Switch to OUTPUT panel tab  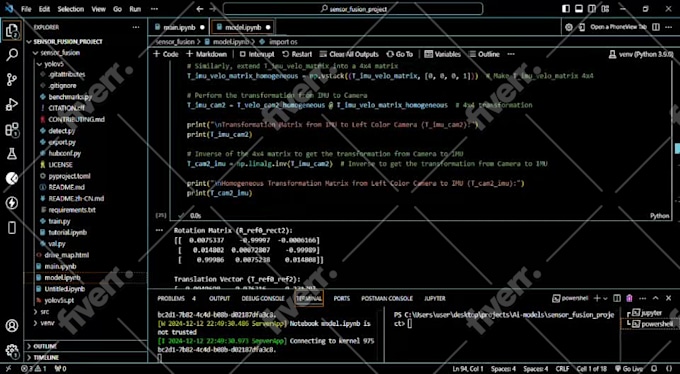click(x=219, y=299)
